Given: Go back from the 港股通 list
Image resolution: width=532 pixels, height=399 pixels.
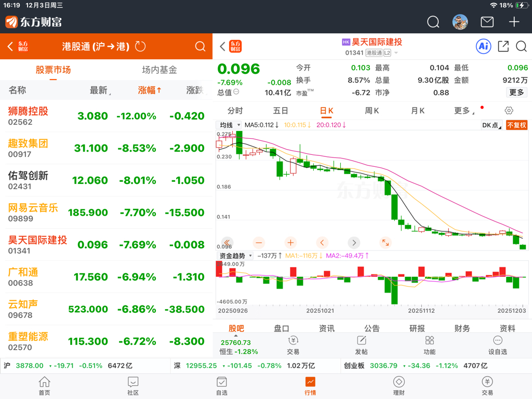Looking at the screenshot, I should pos(10,46).
